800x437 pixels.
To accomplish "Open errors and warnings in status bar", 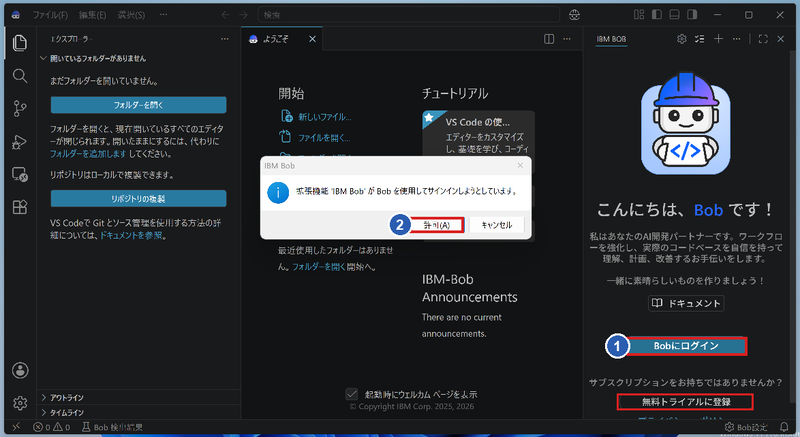I will pos(52,427).
